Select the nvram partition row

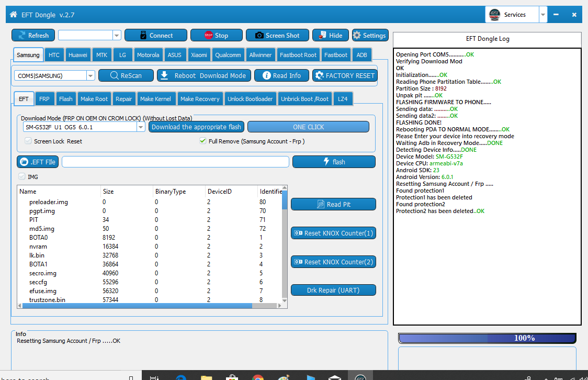coord(150,247)
